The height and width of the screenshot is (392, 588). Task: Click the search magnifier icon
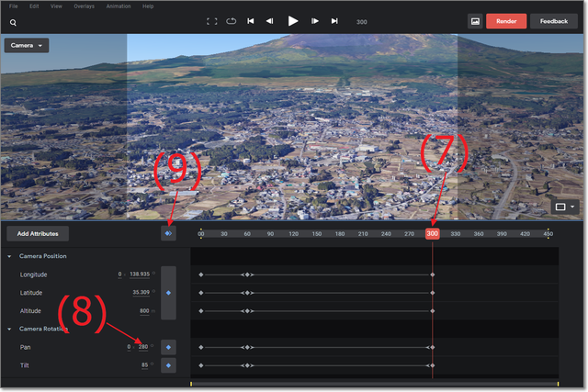(x=13, y=21)
